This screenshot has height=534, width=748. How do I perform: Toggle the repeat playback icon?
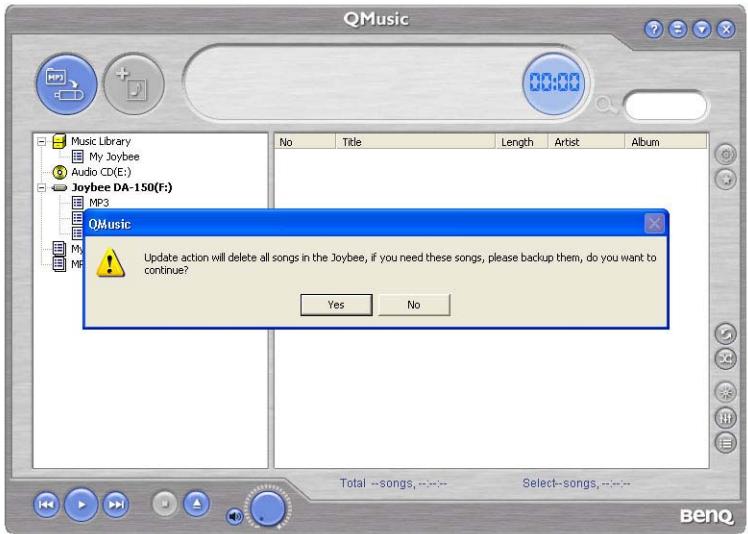pos(726,334)
